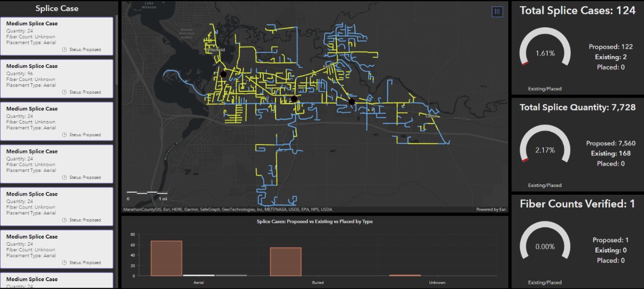Click clock icon in Quantity 96 card
The height and width of the screenshot is (289, 644).
pyautogui.click(x=65, y=92)
